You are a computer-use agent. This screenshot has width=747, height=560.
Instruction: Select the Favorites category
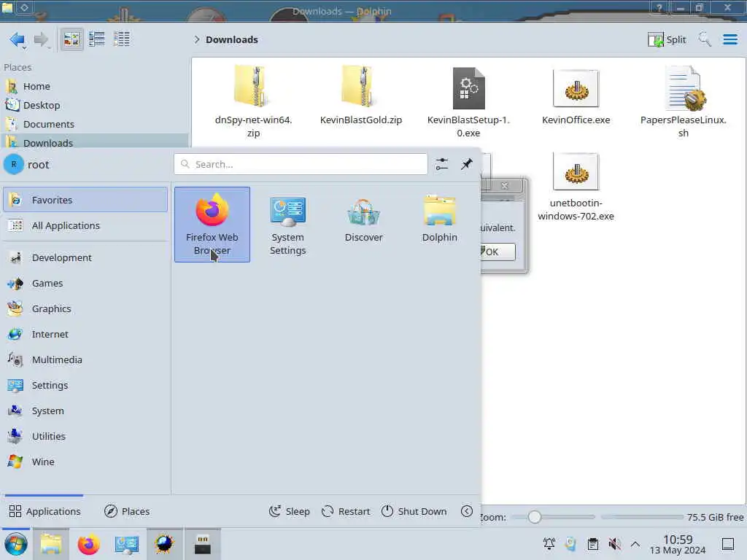pyautogui.click(x=85, y=200)
